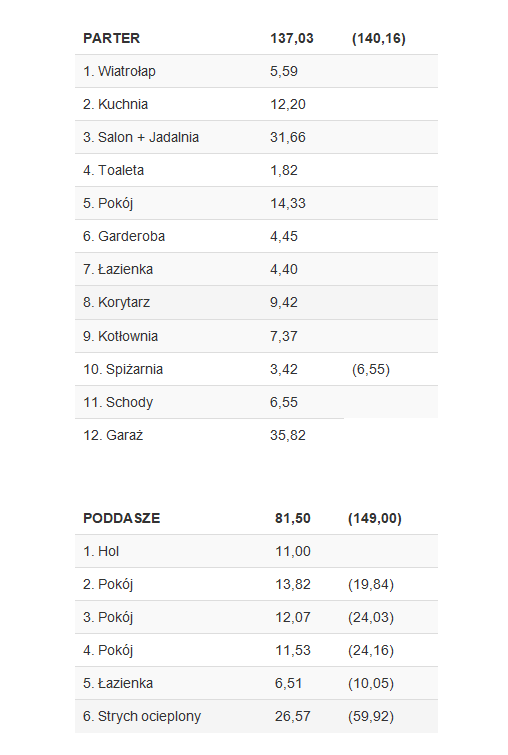Select the PARTER header row
The height and width of the screenshot is (755, 508).
click(x=256, y=38)
